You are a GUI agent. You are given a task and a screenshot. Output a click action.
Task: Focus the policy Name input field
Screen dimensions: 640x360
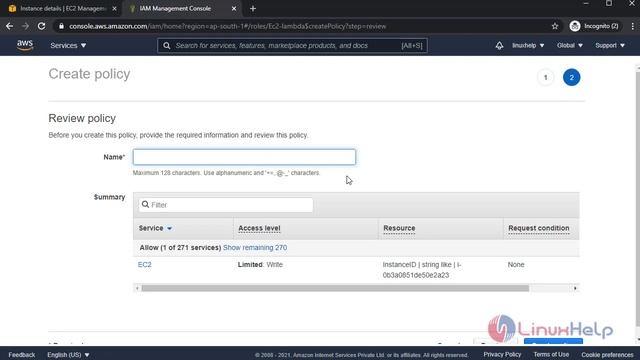244,157
